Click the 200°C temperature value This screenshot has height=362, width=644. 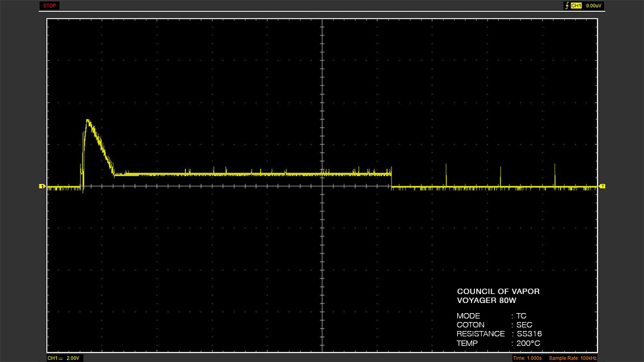click(528, 343)
